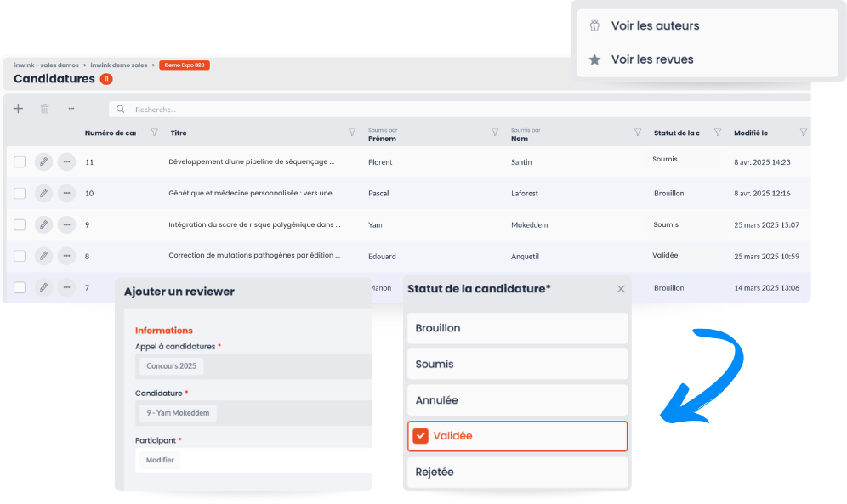Click the Modifier button under Participant
This screenshot has width=847, height=504.
pyautogui.click(x=160, y=460)
